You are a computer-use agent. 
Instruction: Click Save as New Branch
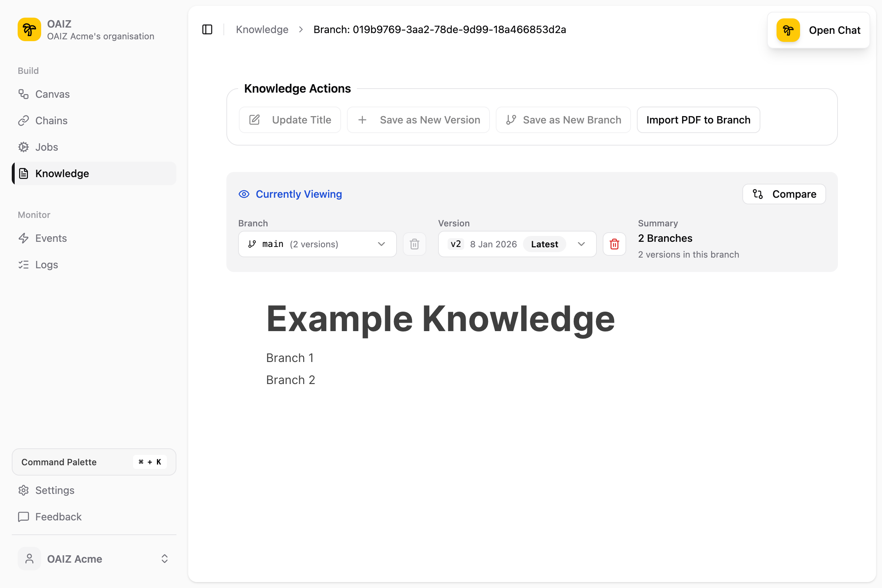coord(563,120)
